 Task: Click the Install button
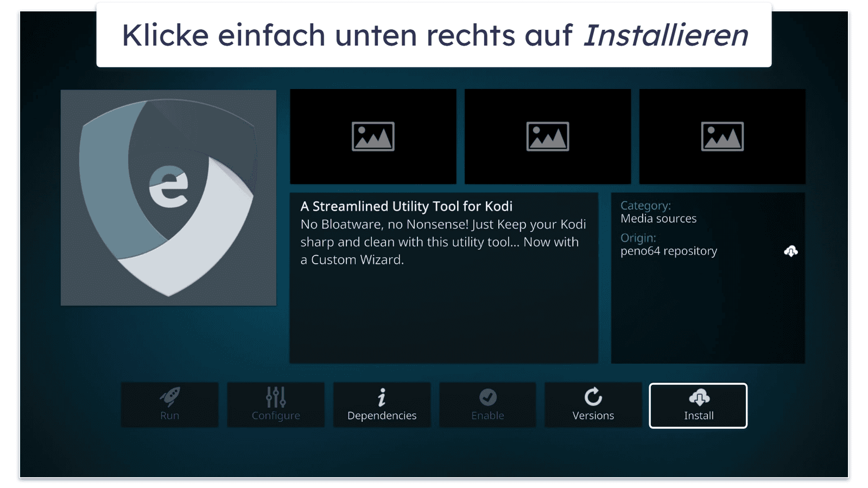coord(698,405)
